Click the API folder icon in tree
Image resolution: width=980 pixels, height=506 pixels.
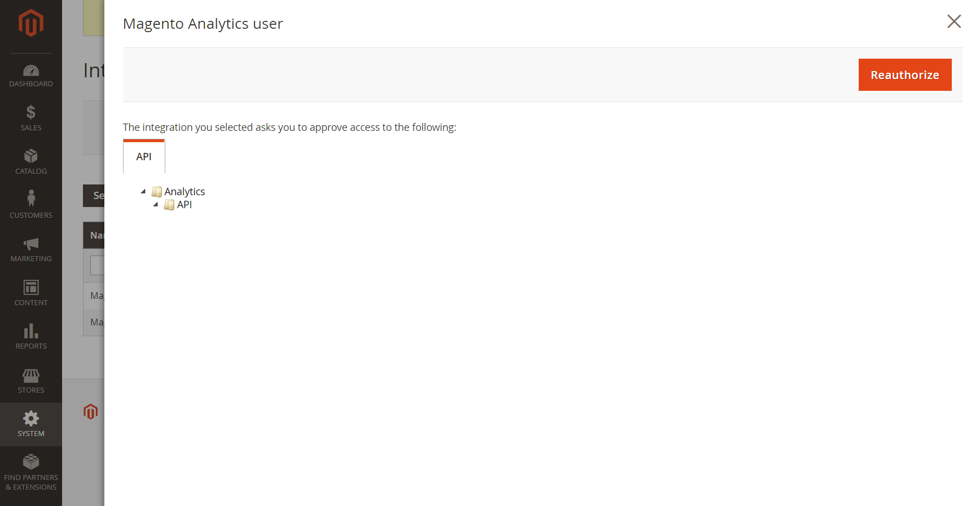point(169,205)
